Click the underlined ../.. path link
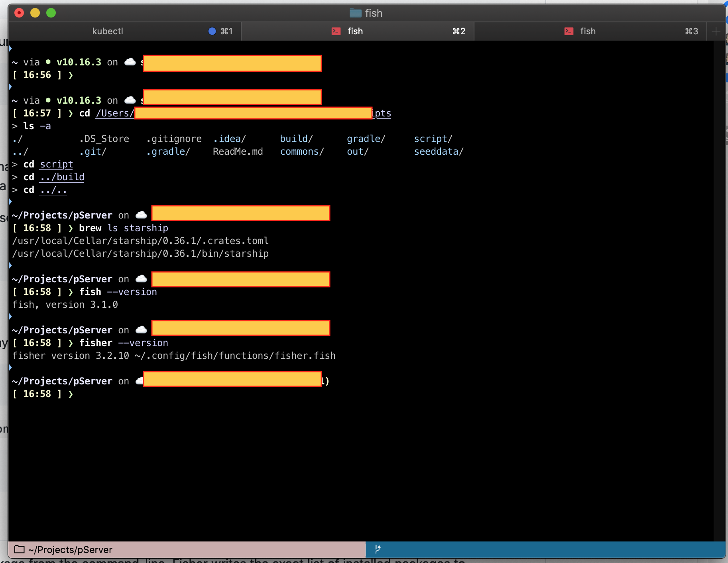The image size is (728, 563). coord(53,190)
